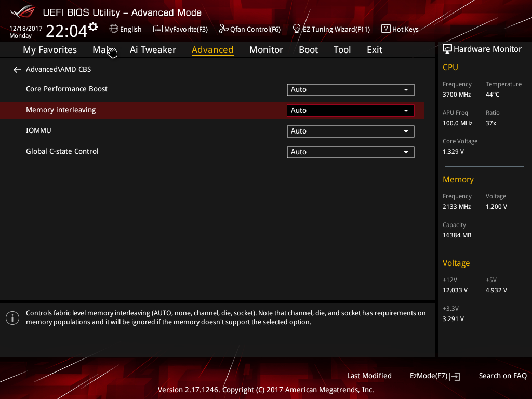Viewport: 532px width, 399px height.
Task: Show Hot Keys list
Action: (405, 30)
